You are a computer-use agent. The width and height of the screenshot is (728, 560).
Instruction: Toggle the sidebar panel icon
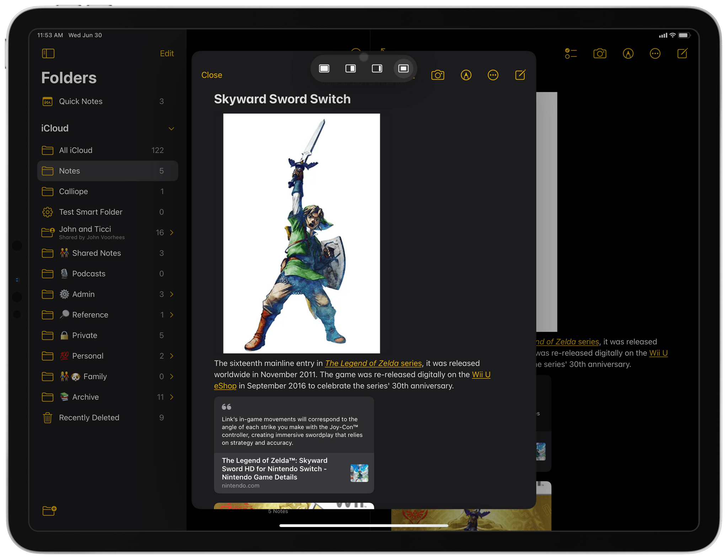point(48,53)
